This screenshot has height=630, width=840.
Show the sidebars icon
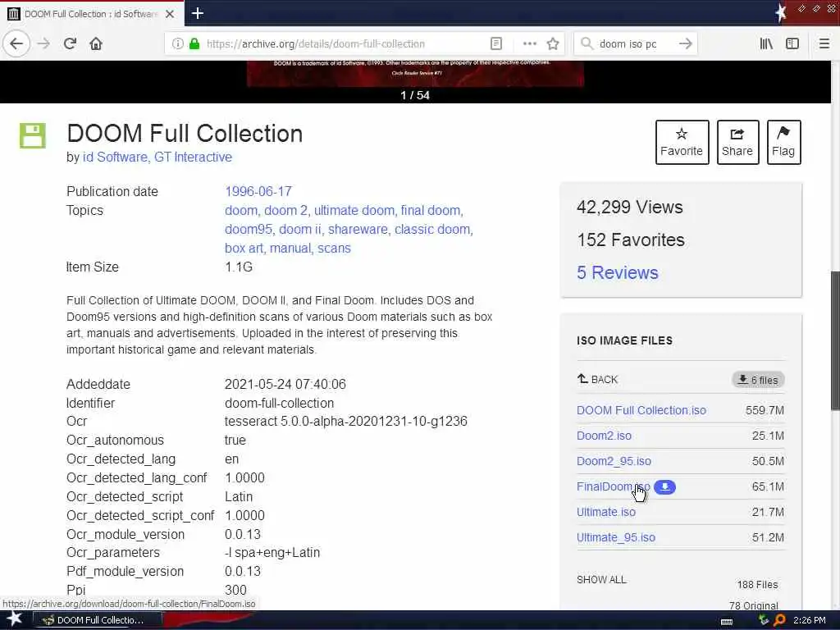click(792, 44)
